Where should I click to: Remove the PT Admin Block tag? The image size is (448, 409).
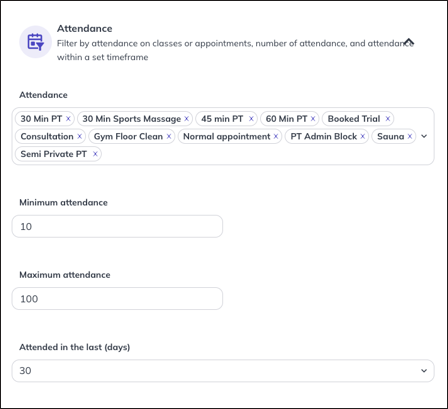(x=363, y=136)
